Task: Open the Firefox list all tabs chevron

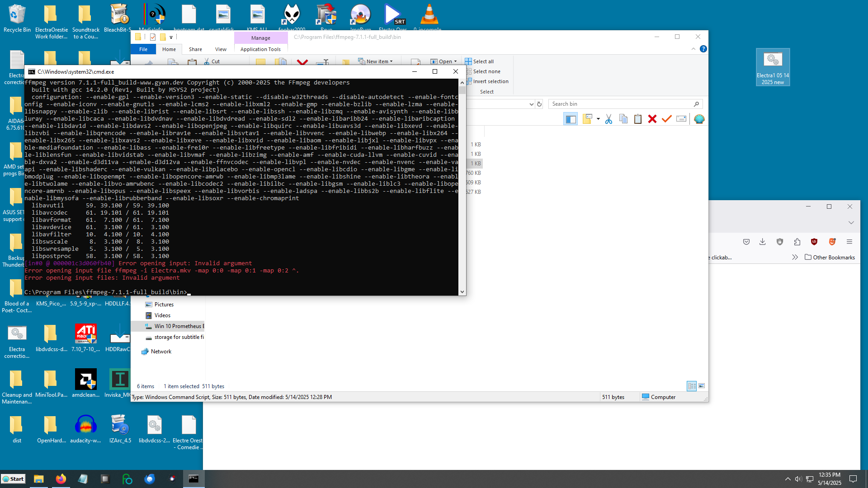Action: [x=851, y=223]
